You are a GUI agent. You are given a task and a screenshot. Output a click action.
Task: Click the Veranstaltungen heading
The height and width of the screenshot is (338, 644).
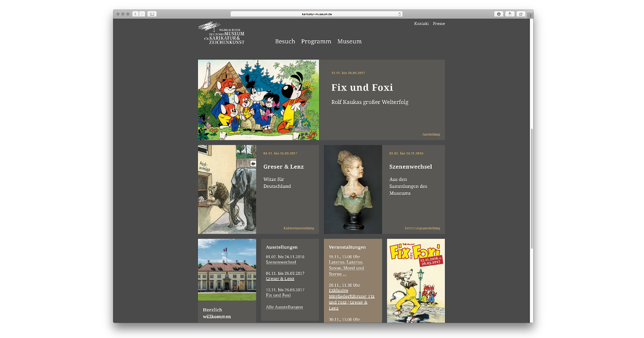pyautogui.click(x=347, y=247)
